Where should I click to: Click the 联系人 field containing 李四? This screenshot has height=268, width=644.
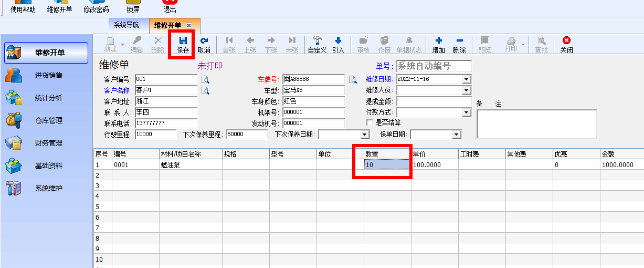166,112
